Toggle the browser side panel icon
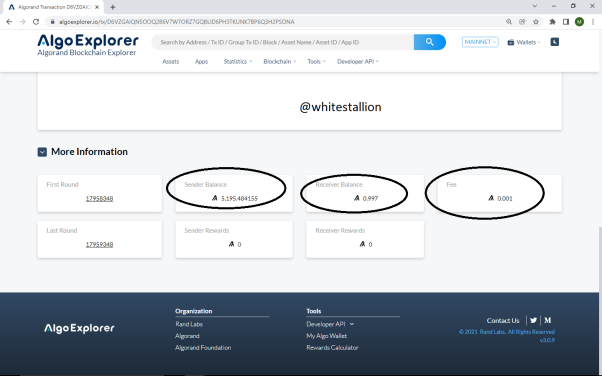 (x=566, y=22)
